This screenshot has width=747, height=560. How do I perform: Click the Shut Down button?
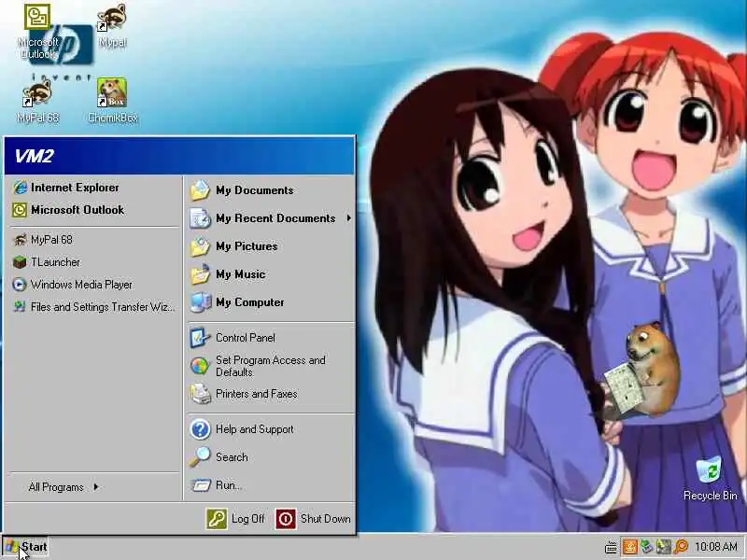[x=314, y=519]
